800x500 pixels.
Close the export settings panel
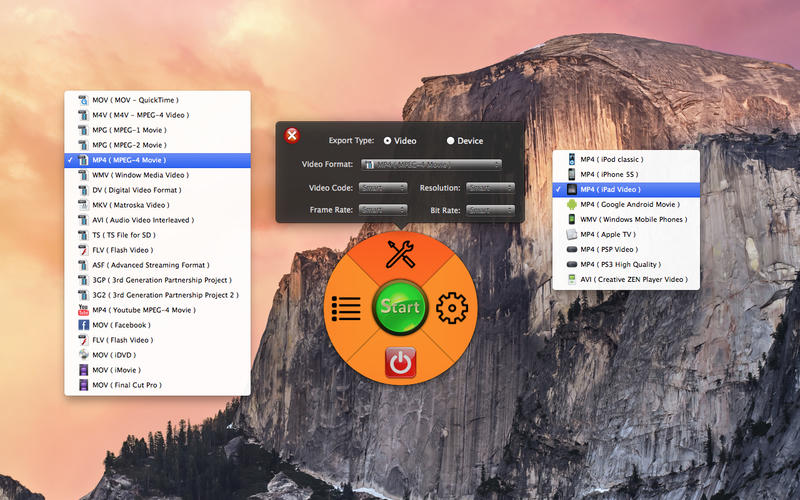pyautogui.click(x=292, y=136)
